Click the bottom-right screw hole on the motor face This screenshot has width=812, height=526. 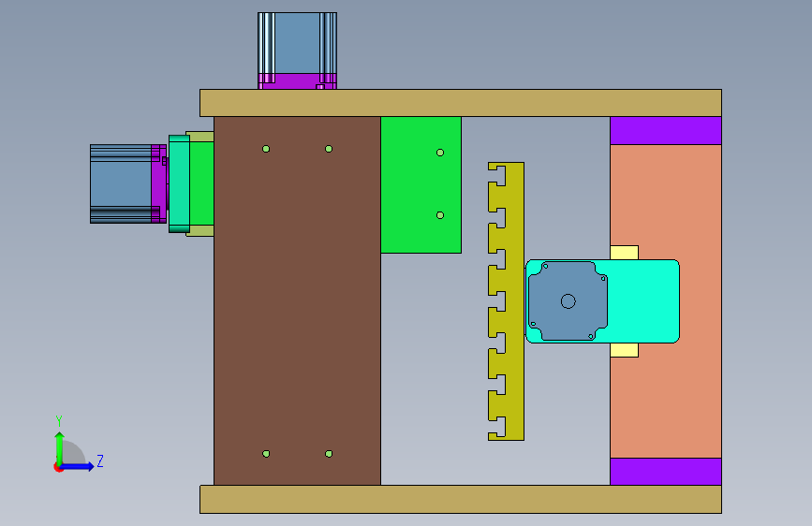(591, 337)
